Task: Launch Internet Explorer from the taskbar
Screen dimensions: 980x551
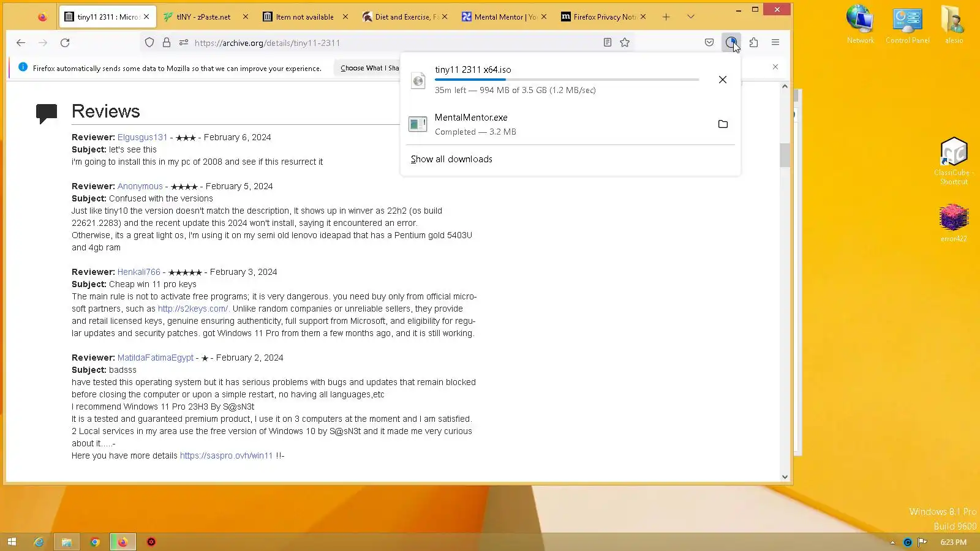Action: click(x=39, y=542)
